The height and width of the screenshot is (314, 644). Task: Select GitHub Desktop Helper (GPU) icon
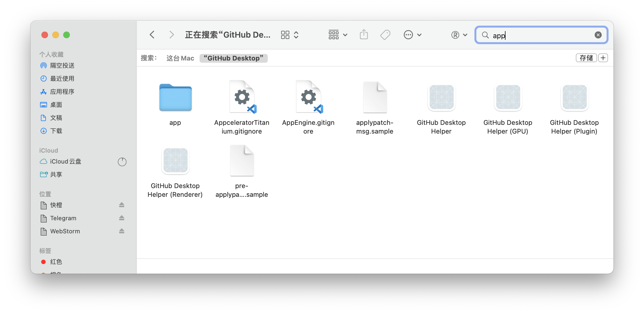click(x=508, y=97)
